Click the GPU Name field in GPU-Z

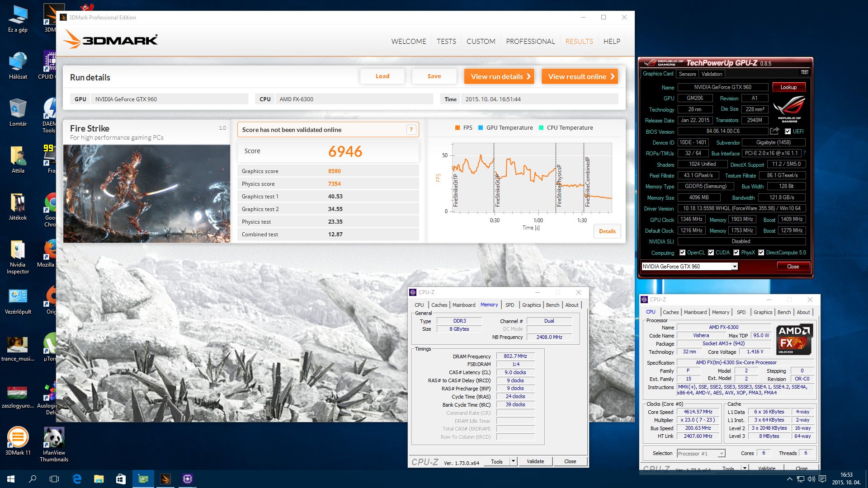tap(722, 87)
